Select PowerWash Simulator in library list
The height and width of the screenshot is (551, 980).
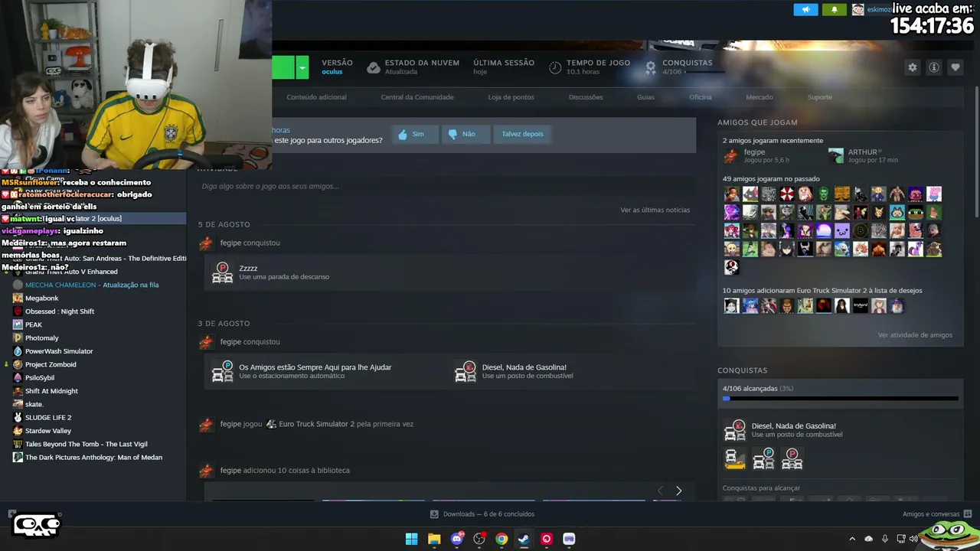(59, 351)
